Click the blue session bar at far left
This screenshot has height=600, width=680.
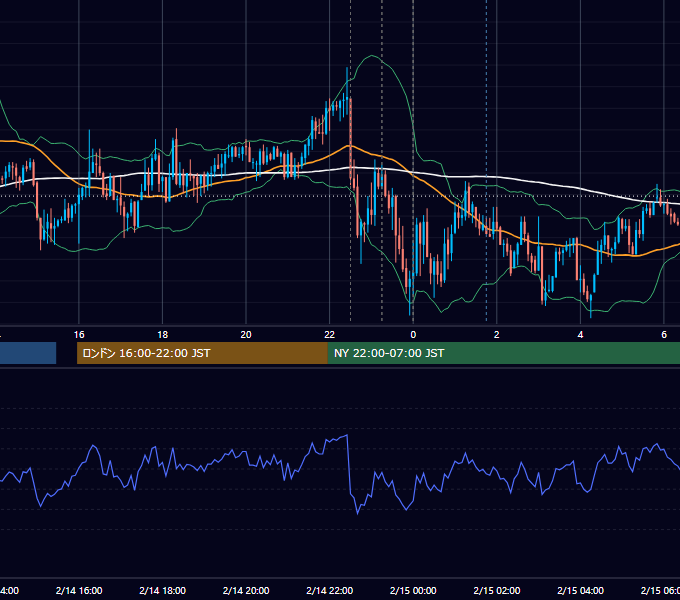(28, 353)
